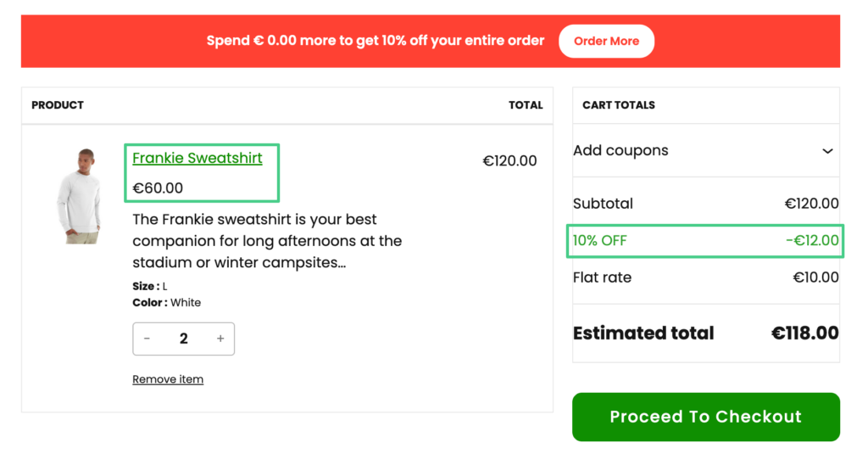Click the quantity input field showing 2
868x465 pixels.
click(x=183, y=339)
